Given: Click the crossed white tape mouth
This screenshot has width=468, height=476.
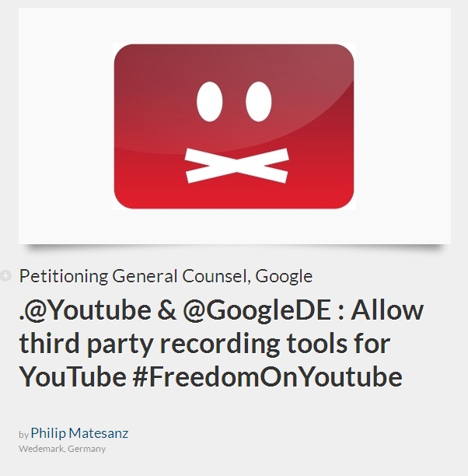Looking at the screenshot, I should point(237,166).
